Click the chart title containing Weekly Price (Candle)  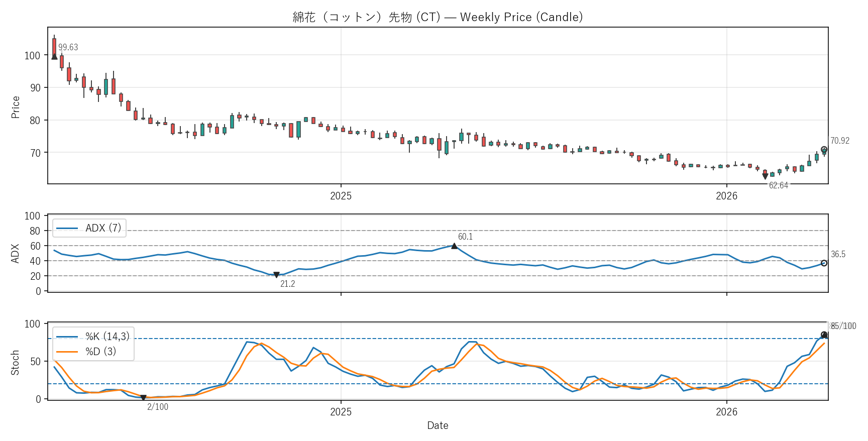click(x=438, y=17)
